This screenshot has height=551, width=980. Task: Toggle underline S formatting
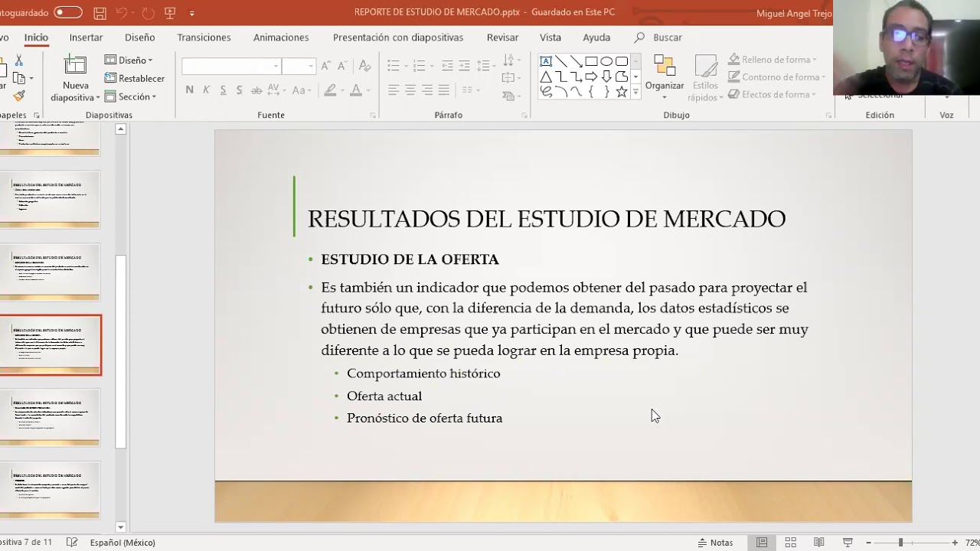pyautogui.click(x=223, y=90)
